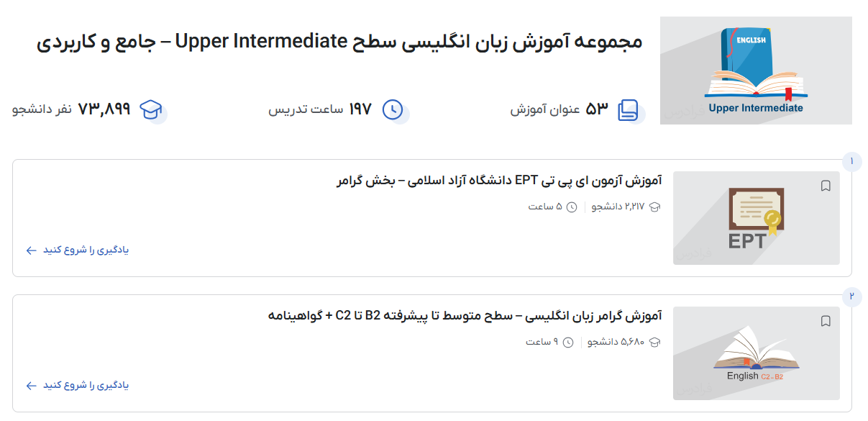Screen dimensions: 868x421
Task: Click student cap icon in B2–C2 grammar card
Action: [x=654, y=343]
